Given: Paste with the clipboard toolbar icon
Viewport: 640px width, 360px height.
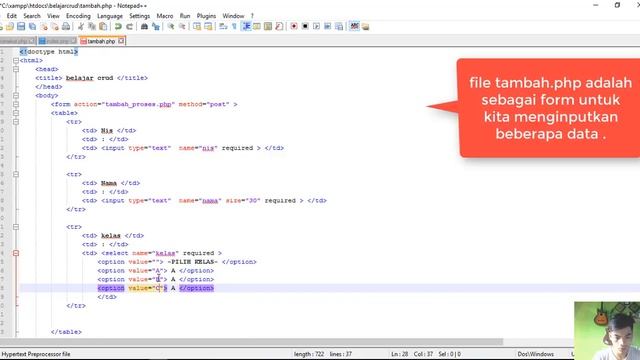Looking at the screenshot, I should coord(103,27).
